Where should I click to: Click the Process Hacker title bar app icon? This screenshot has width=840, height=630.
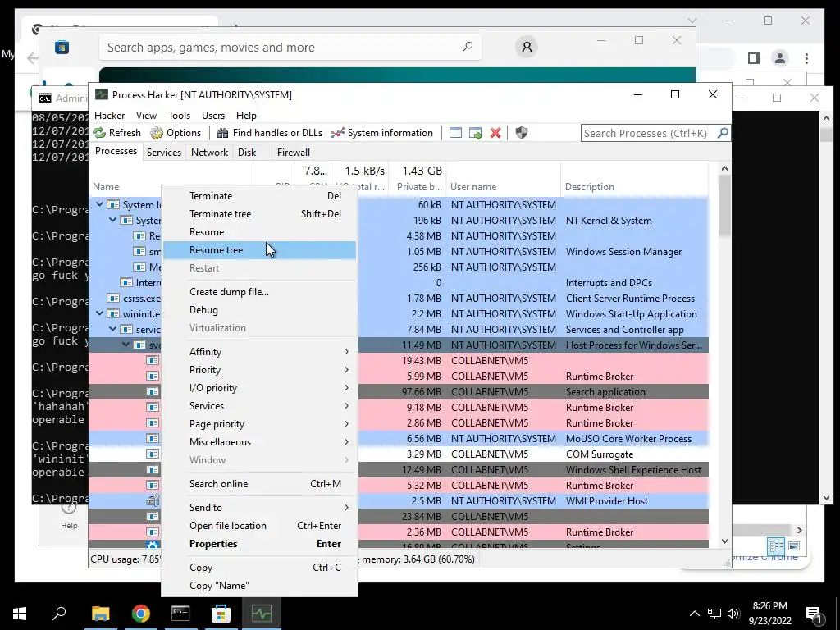(x=101, y=94)
